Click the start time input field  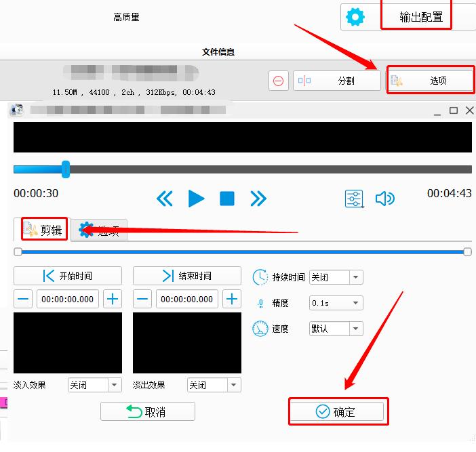(x=68, y=299)
